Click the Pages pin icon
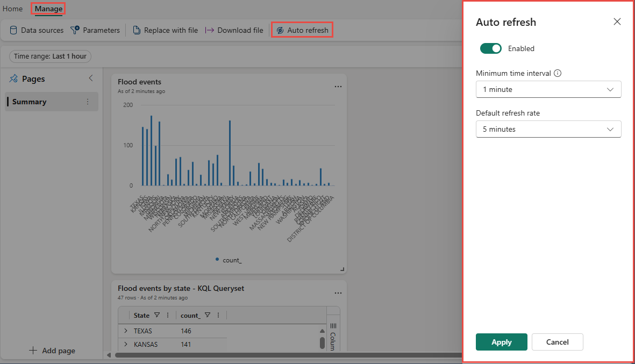The width and height of the screenshot is (635, 364). 13,78
